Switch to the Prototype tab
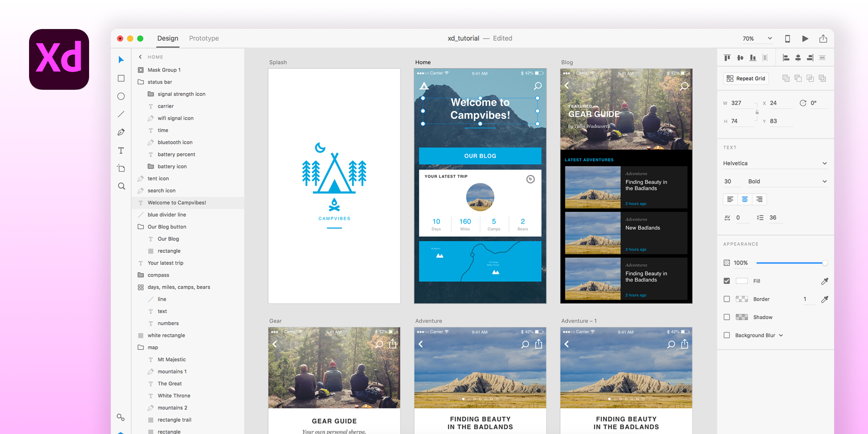The height and width of the screenshot is (434, 868). pos(204,39)
